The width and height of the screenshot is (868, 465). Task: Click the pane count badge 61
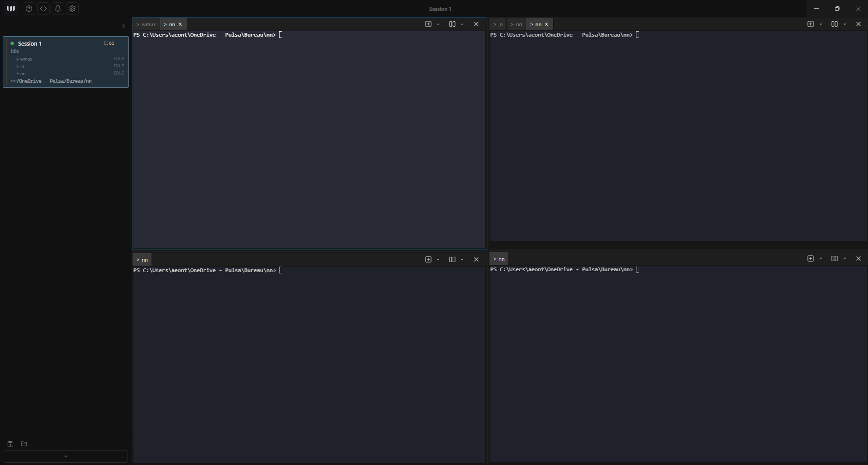[109, 43]
